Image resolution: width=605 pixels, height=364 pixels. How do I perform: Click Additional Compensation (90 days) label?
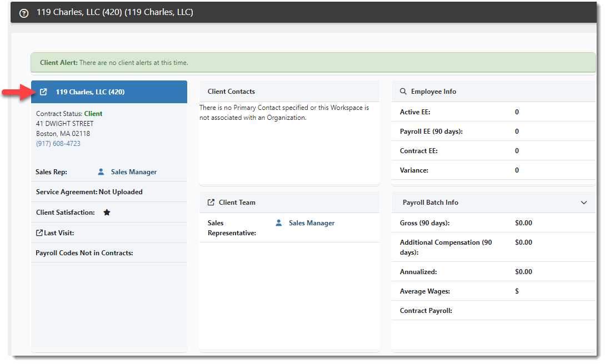446,247
